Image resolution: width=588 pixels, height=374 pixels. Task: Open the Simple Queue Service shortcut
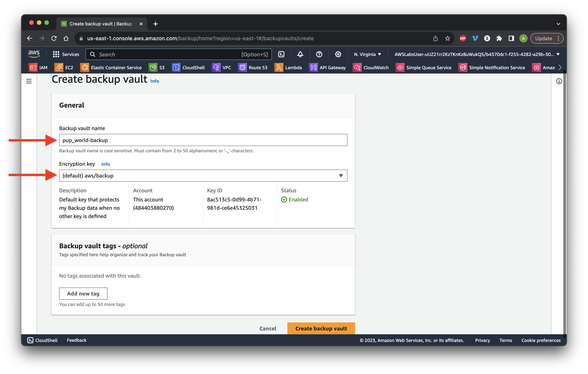[423, 68]
